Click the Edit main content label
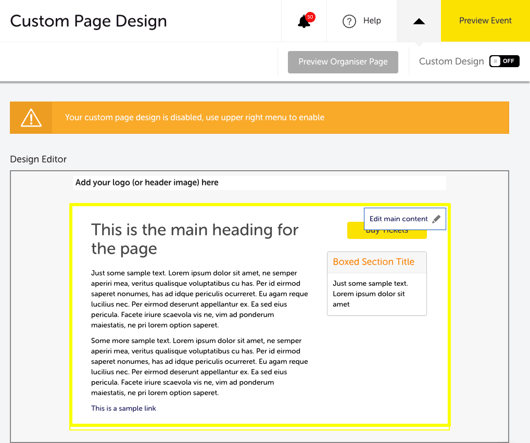 click(399, 219)
